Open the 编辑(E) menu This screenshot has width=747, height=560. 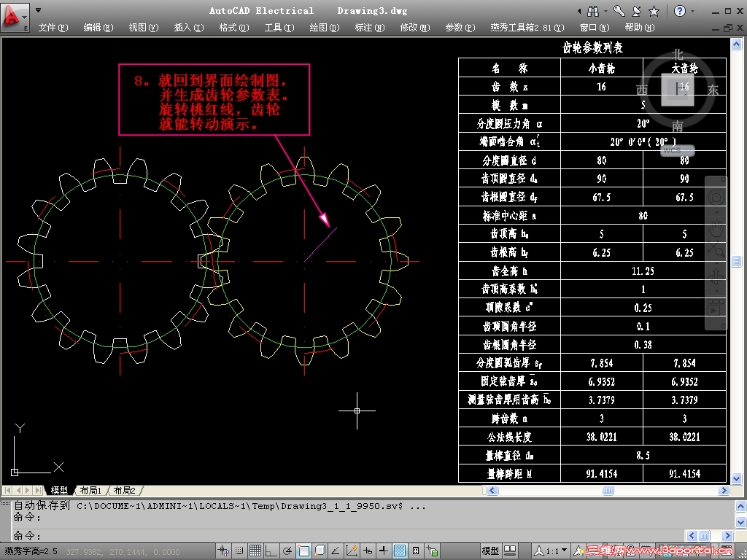coord(98,28)
